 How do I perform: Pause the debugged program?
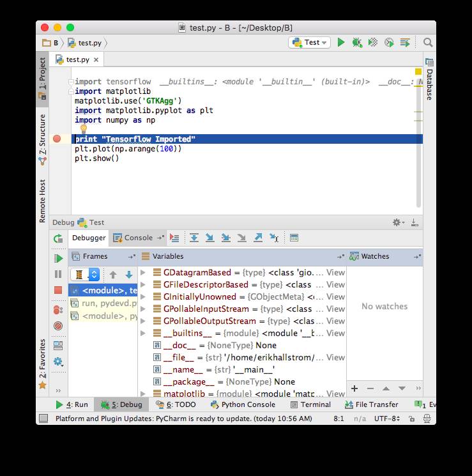58,274
